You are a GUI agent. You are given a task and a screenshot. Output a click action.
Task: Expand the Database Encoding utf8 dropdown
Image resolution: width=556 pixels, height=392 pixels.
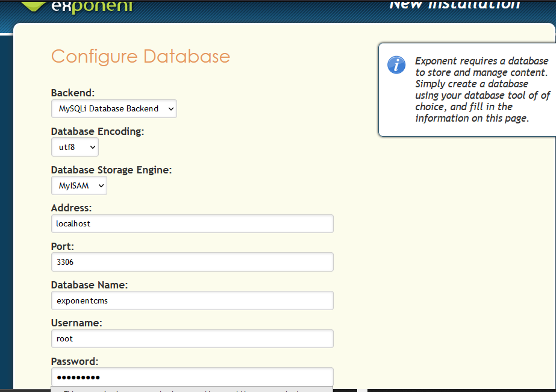click(x=75, y=147)
